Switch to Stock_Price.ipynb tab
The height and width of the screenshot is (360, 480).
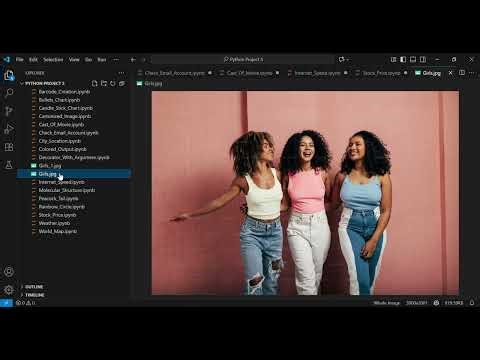[381, 73]
